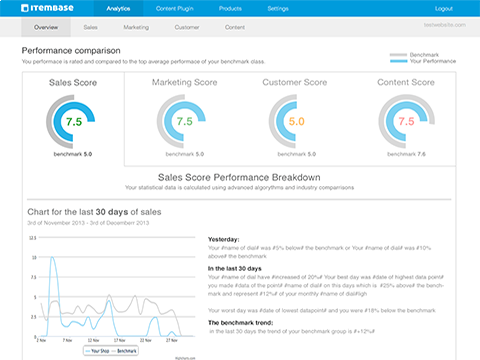The image size is (480, 360).
Task: Switch to the Marketing sub-tab
Action: pyautogui.click(x=136, y=27)
